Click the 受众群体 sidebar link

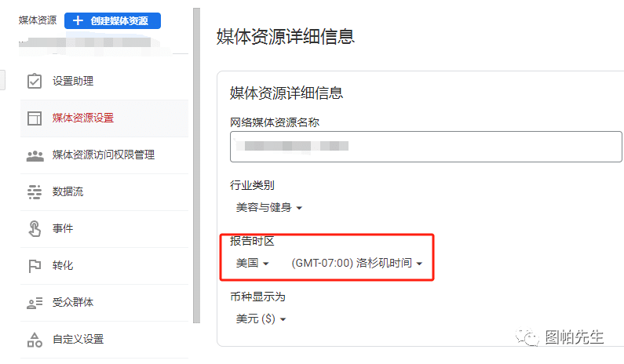pyautogui.click(x=73, y=302)
